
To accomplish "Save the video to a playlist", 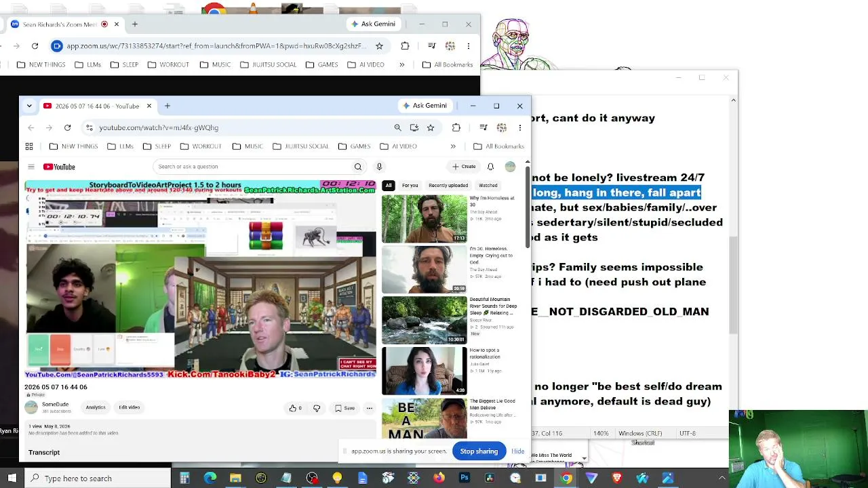I will pos(344,408).
